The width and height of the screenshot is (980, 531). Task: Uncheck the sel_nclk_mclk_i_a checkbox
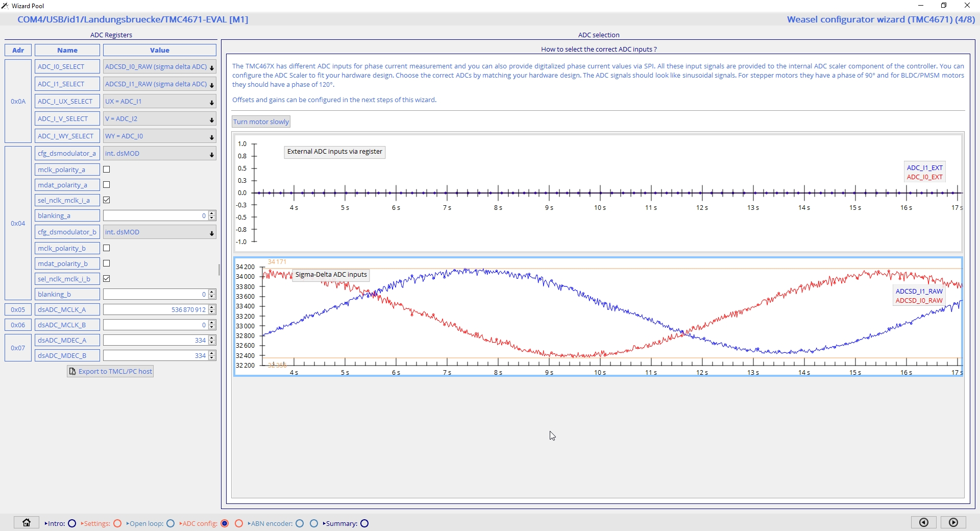[107, 200]
